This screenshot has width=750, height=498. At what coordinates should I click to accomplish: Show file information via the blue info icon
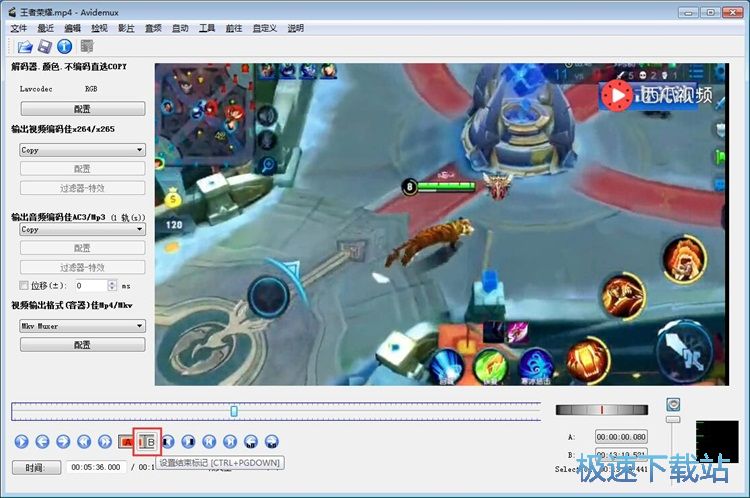[x=65, y=46]
